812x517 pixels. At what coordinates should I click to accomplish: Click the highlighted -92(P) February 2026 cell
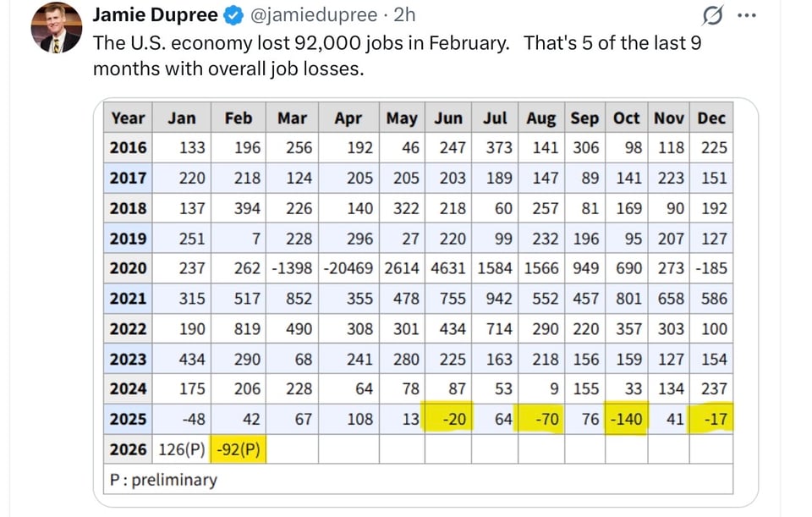[239, 449]
